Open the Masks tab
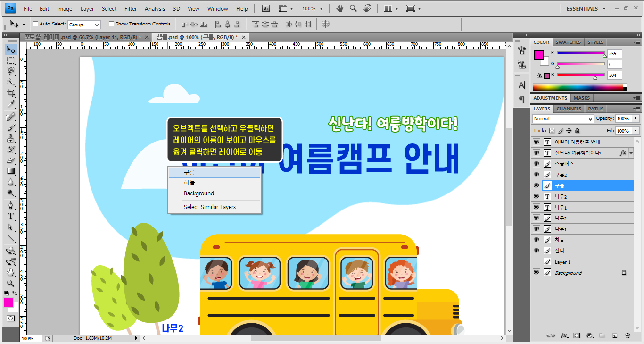Image resolution: width=644 pixels, height=344 pixels. (x=581, y=98)
